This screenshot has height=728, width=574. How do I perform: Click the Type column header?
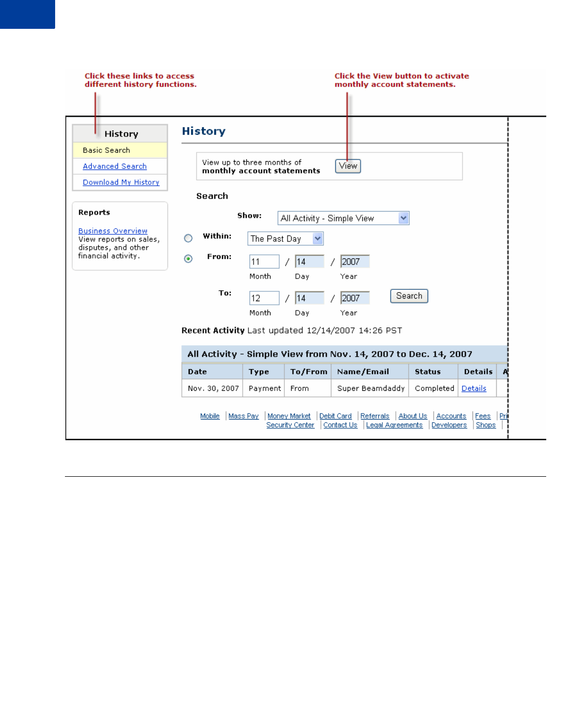[x=263, y=372]
